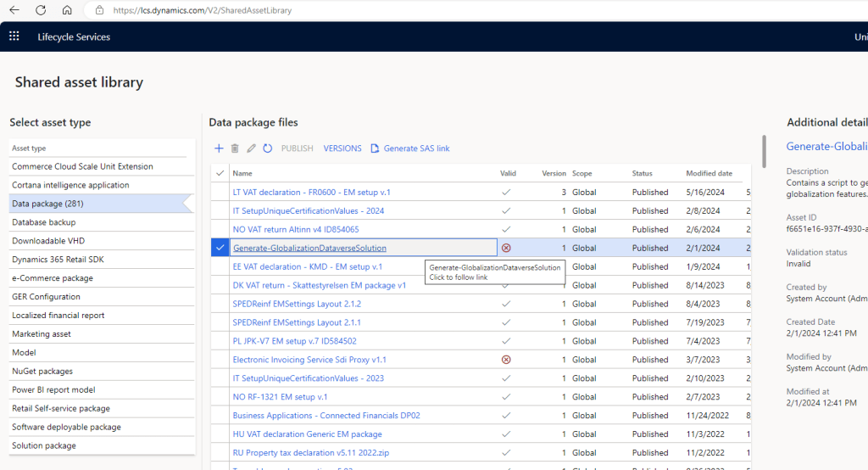
Task: Click the add new asset plus icon
Action: 219,148
